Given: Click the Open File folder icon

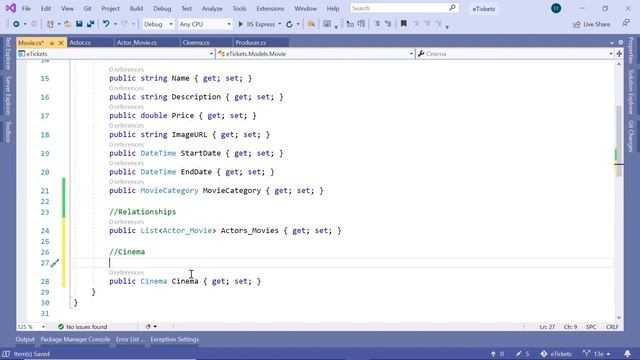Looking at the screenshot, I should 68,24.
